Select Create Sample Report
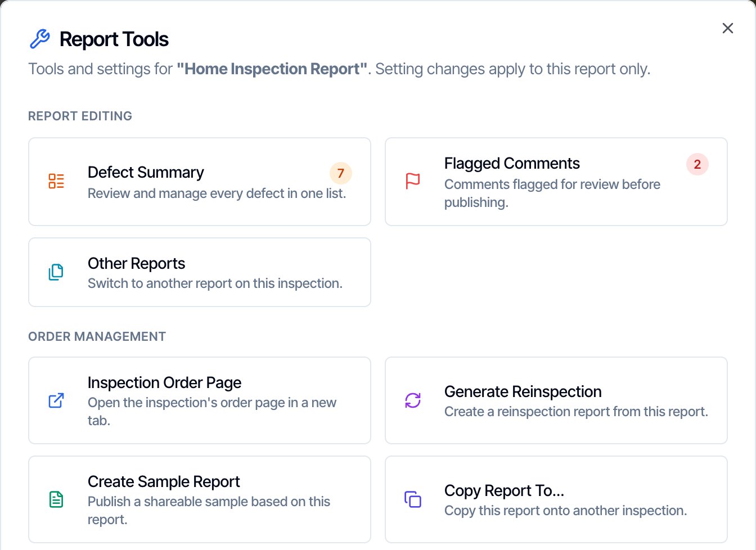756x550 pixels. pyautogui.click(x=200, y=499)
